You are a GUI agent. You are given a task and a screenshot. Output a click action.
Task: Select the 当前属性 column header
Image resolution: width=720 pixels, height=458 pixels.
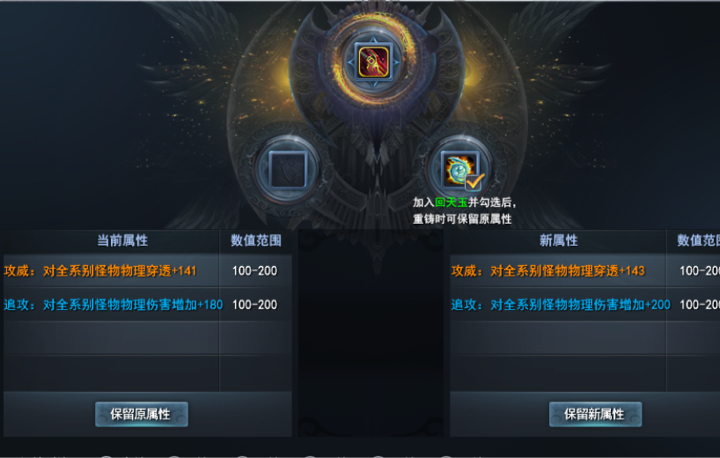coord(122,240)
